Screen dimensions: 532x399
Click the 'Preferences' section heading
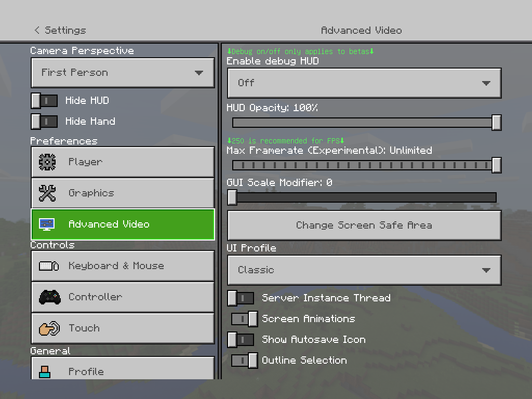64,141
